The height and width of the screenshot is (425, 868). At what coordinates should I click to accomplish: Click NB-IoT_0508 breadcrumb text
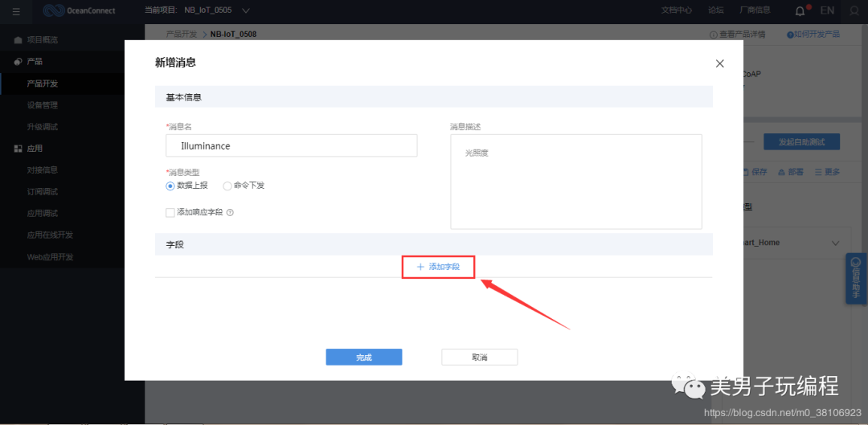coord(233,35)
